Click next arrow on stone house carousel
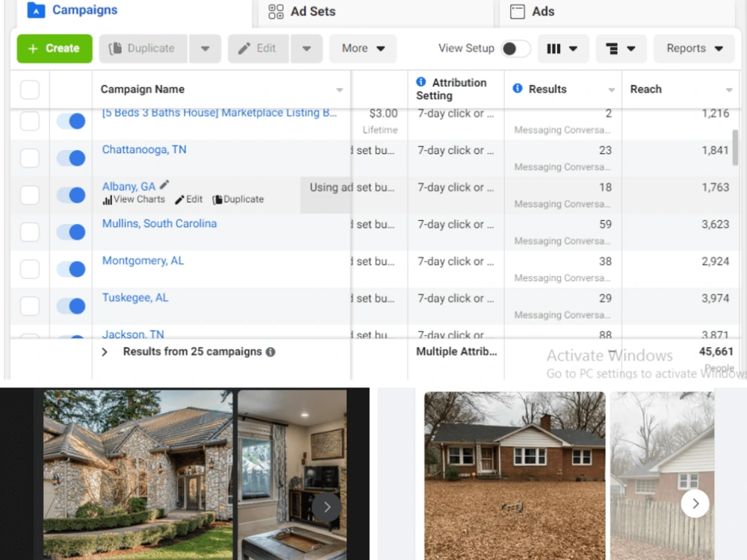The image size is (747, 560). pyautogui.click(x=327, y=507)
